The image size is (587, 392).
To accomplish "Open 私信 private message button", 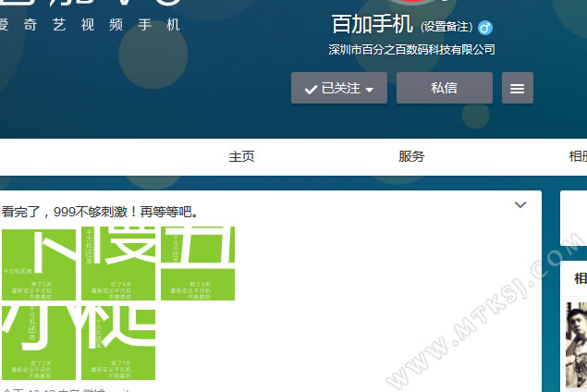I will (x=445, y=88).
